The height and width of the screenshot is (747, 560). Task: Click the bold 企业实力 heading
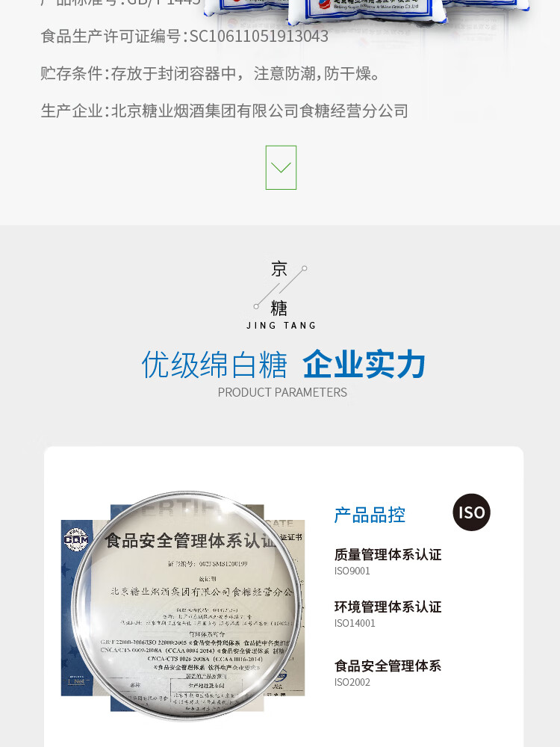364,365
